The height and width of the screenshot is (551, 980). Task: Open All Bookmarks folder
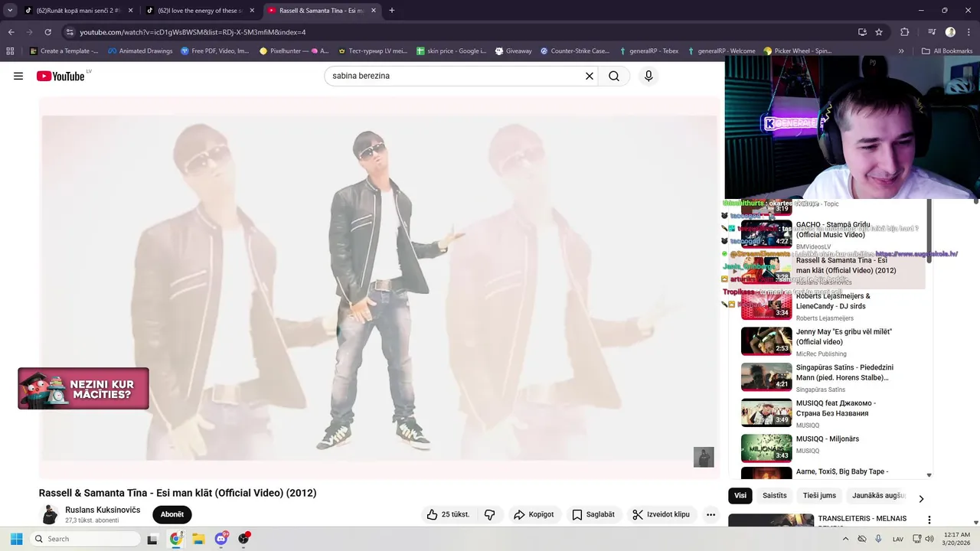pos(947,51)
